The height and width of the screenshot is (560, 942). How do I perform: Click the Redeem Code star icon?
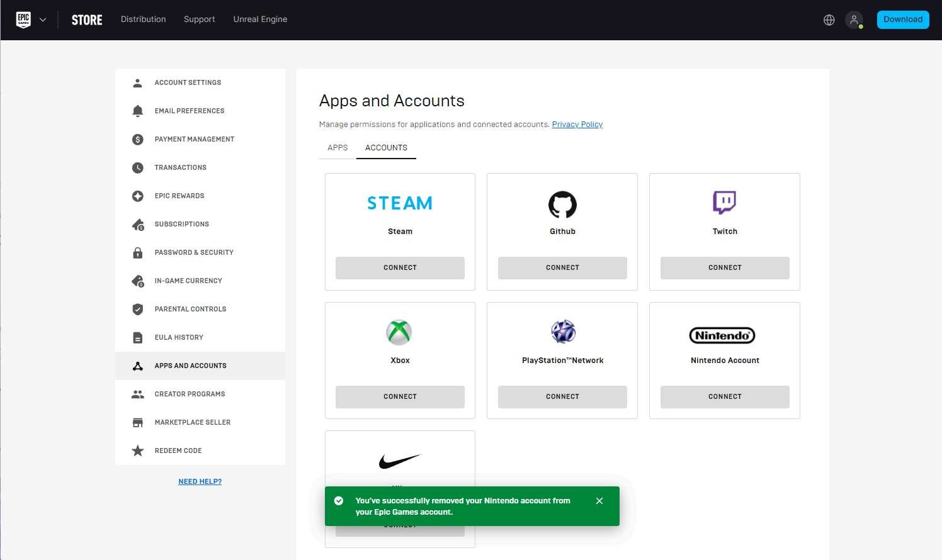[x=138, y=451]
